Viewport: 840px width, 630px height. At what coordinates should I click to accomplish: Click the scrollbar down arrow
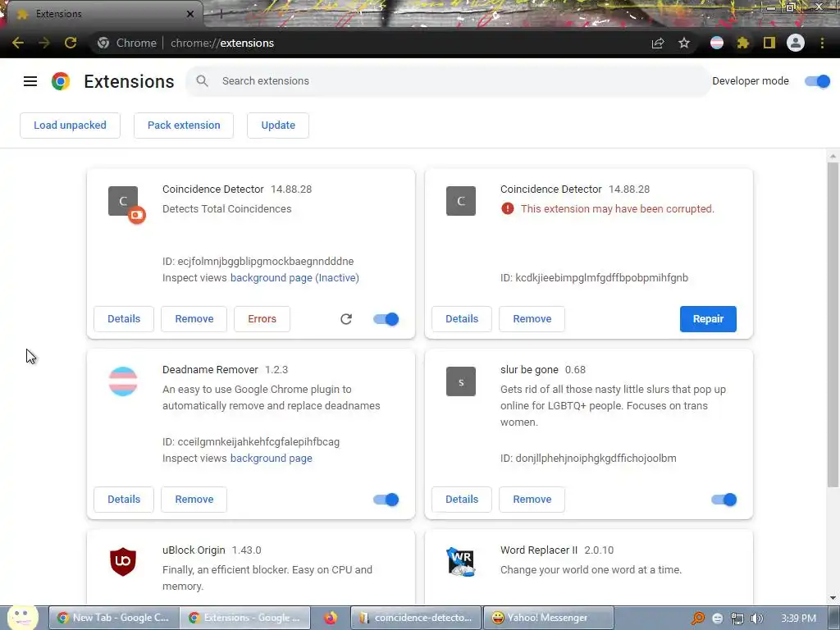[x=833, y=598]
